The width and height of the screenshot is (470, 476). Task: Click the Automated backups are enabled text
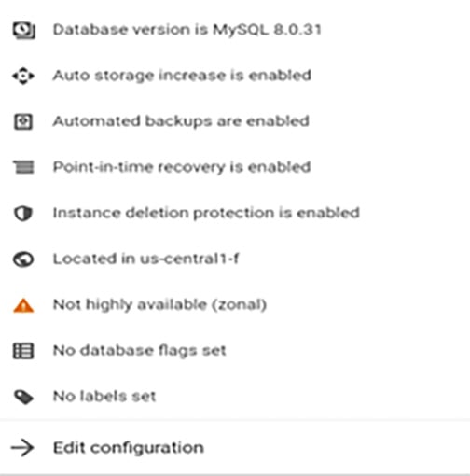coord(181,121)
